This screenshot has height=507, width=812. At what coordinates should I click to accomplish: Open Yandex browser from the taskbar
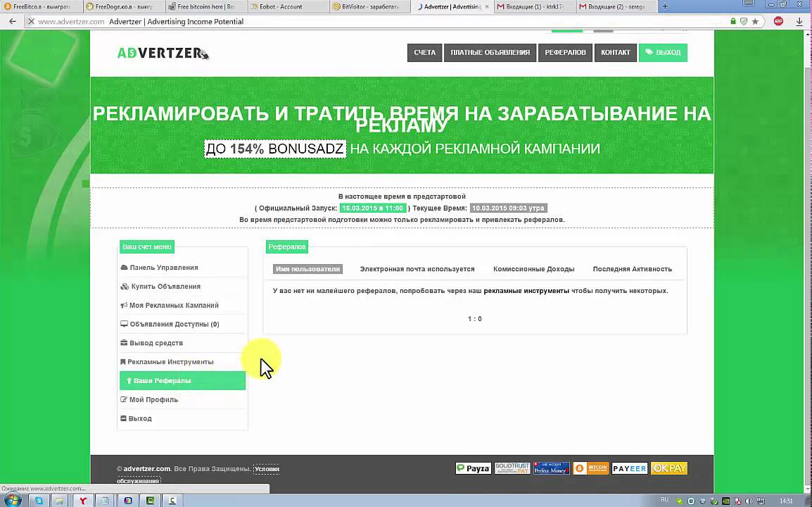pyautogui.click(x=83, y=501)
